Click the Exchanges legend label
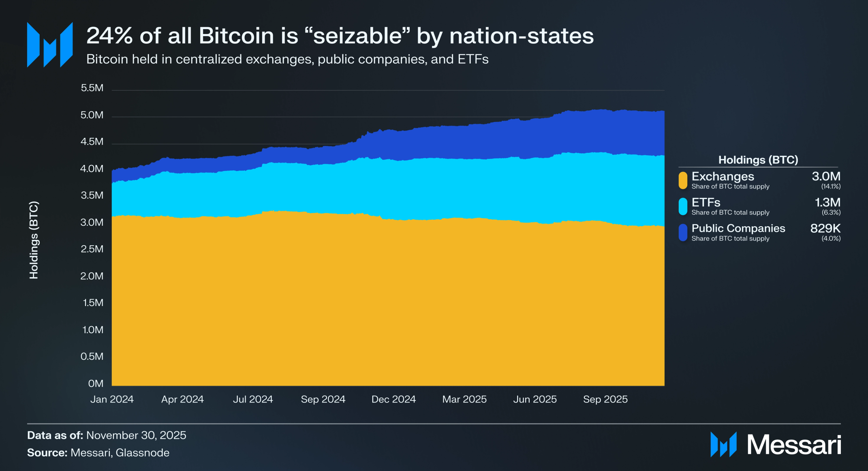The height and width of the screenshot is (471, 868). pyautogui.click(x=723, y=177)
